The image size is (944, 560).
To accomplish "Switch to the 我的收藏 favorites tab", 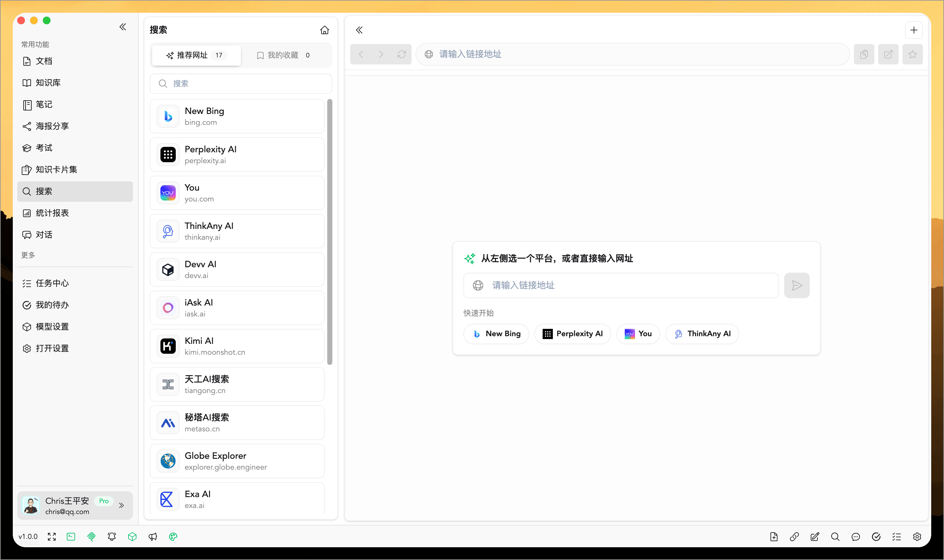I will [283, 55].
